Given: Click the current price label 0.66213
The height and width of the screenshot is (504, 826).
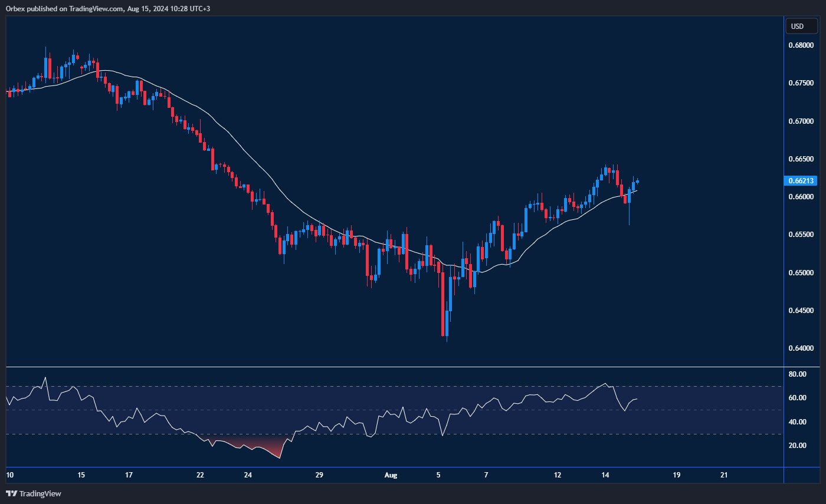Looking at the screenshot, I should [801, 180].
